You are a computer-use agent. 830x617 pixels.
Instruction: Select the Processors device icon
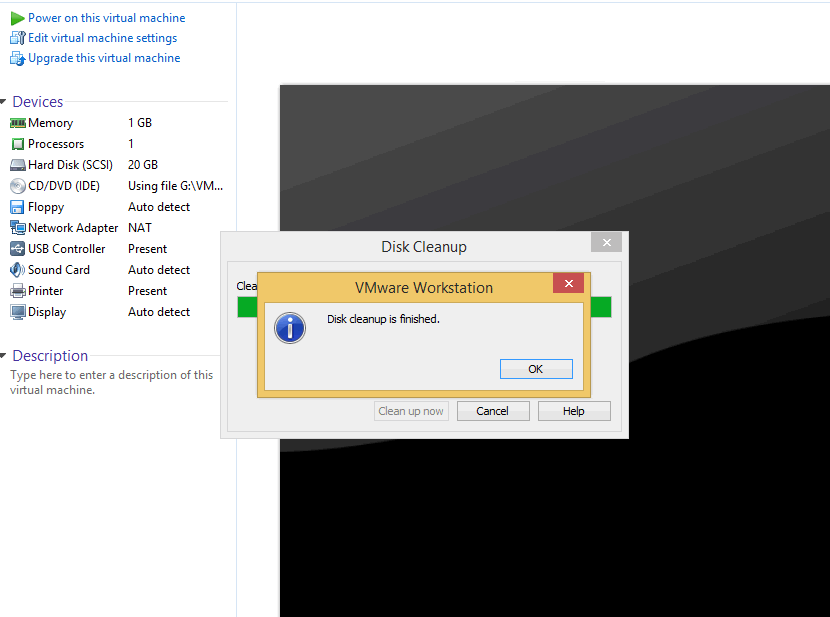(x=17, y=144)
